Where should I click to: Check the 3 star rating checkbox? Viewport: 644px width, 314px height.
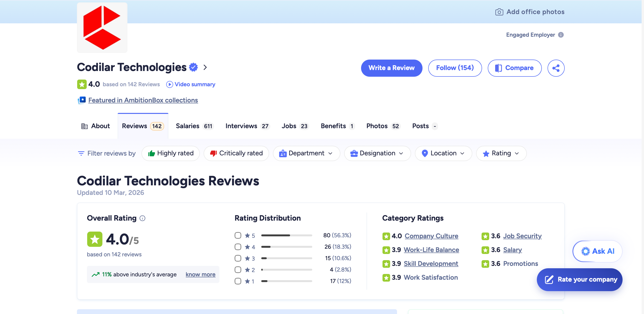click(x=238, y=258)
